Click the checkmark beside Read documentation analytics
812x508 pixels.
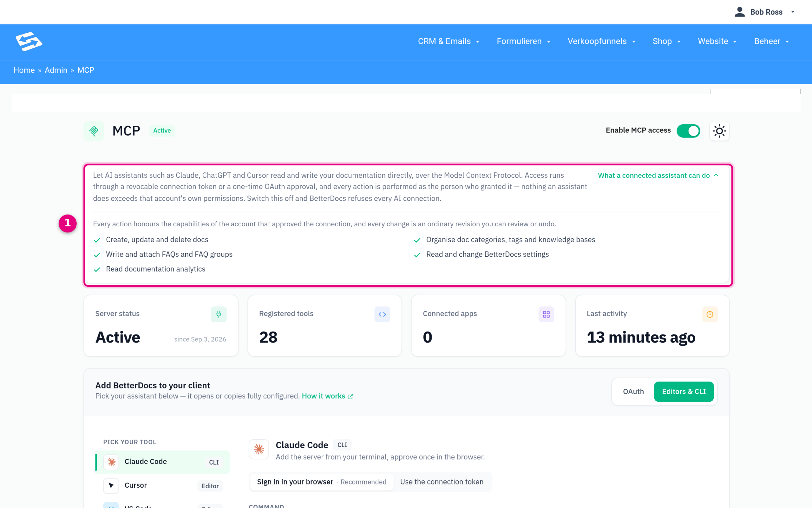[97, 270]
